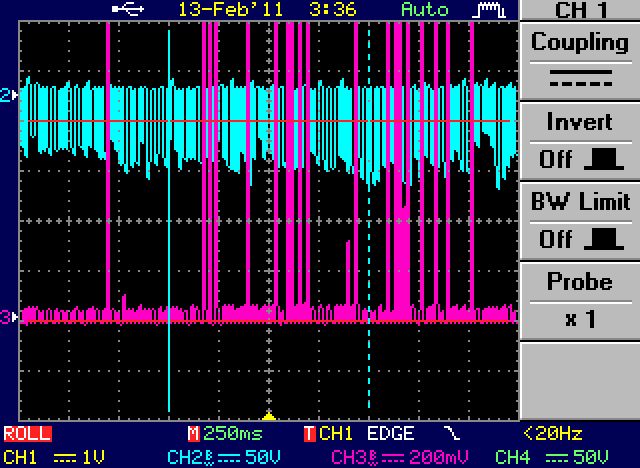Image resolution: width=640 pixels, height=468 pixels.
Task: Click the trigger source CH1 readout
Action: [336, 434]
